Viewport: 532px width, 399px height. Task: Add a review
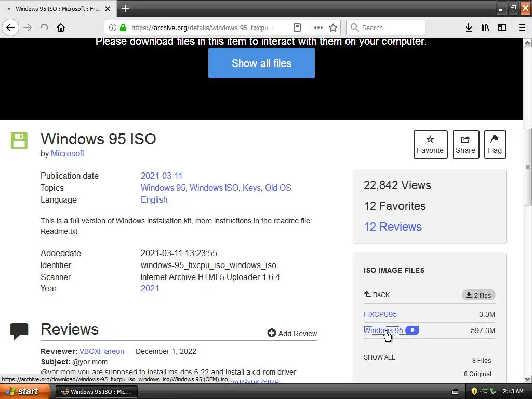(292, 333)
